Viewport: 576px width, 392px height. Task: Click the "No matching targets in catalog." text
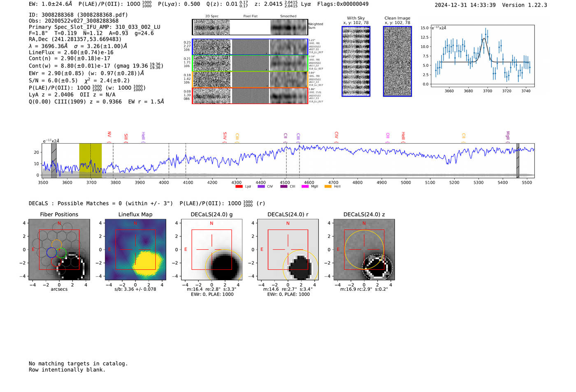click(78, 364)
